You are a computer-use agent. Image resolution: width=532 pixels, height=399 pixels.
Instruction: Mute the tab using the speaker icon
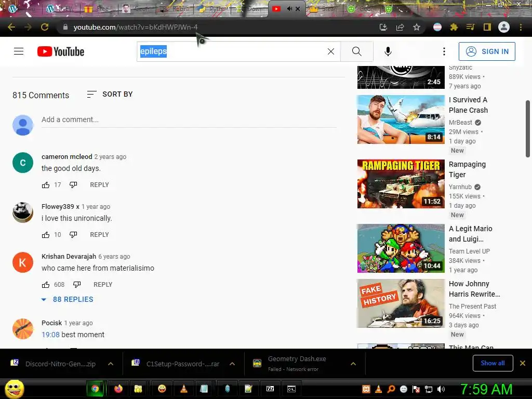[x=289, y=8]
